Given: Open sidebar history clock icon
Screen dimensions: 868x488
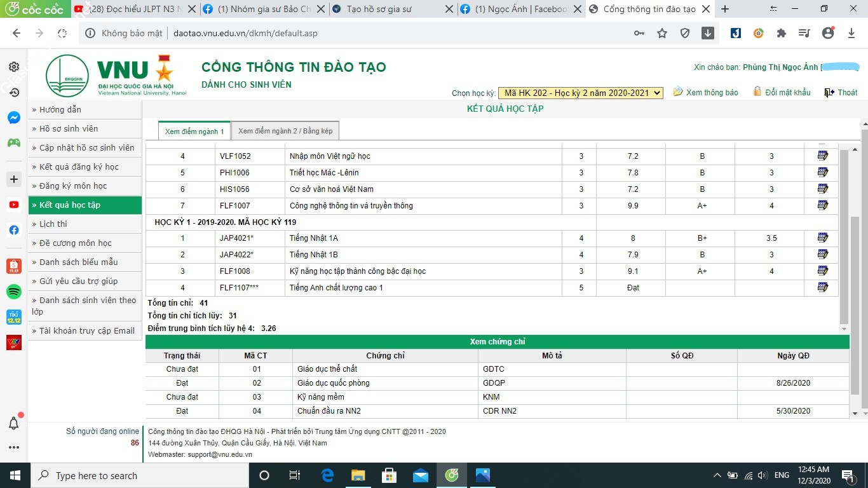Looking at the screenshot, I should tap(13, 93).
